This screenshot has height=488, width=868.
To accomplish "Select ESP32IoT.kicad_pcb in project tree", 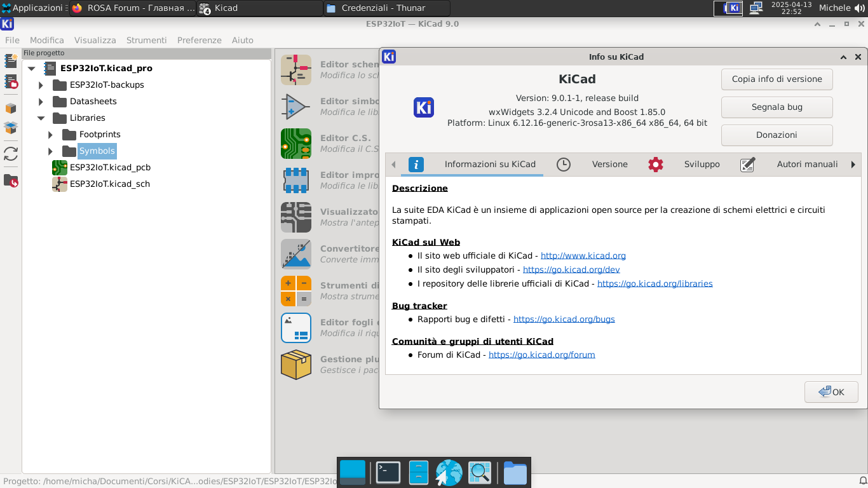I will (110, 168).
